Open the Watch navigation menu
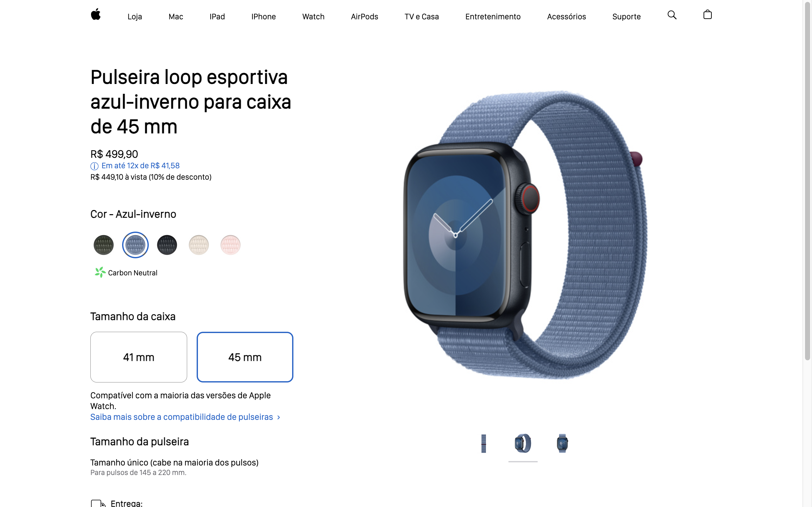The width and height of the screenshot is (812, 507). coord(313,16)
